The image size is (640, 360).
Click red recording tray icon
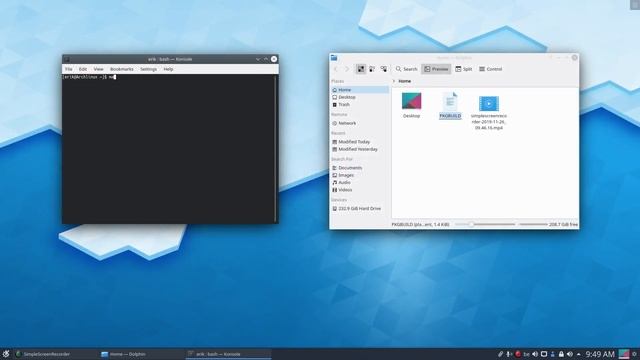(x=518, y=354)
